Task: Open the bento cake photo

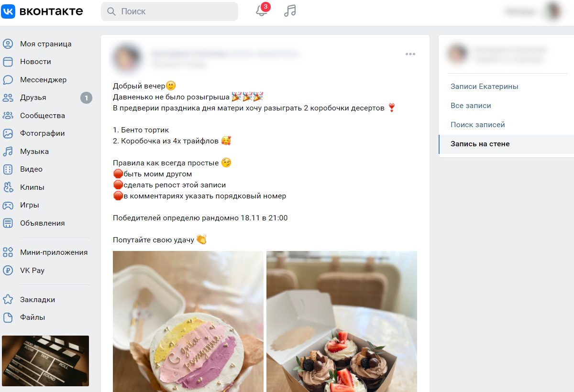Action: (188, 321)
